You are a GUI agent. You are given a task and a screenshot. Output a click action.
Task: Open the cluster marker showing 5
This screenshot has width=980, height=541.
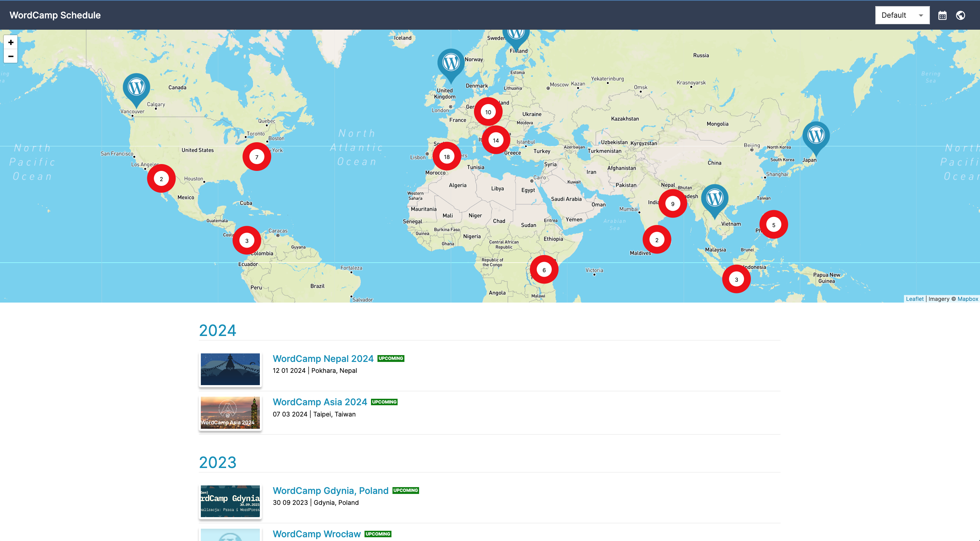(773, 225)
